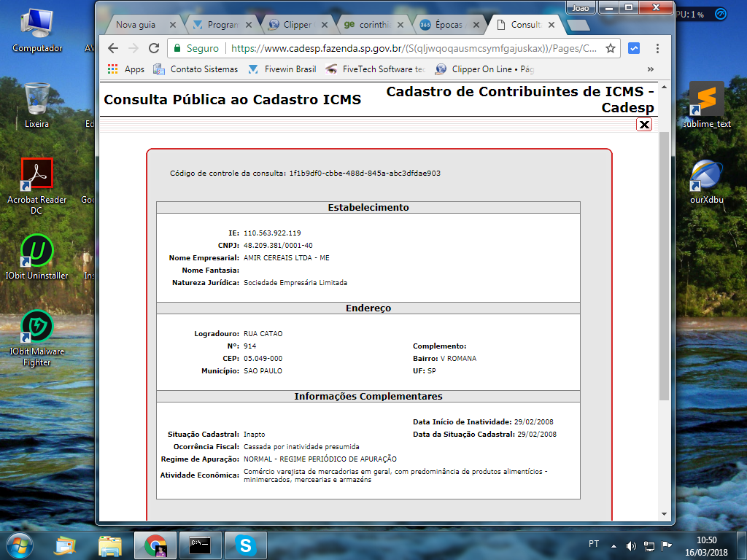
Task: Close the Épocas tab
Action: (x=476, y=25)
